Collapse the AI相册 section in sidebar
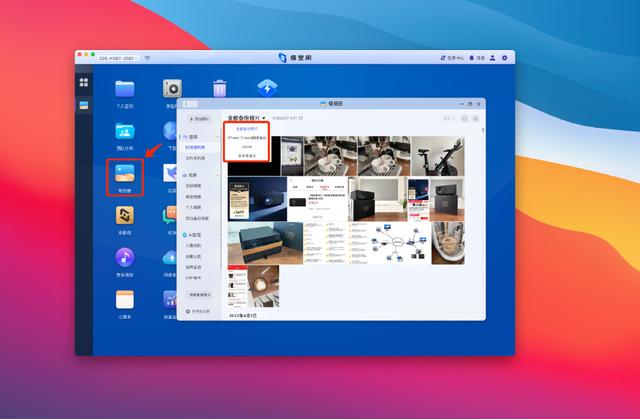Image resolution: width=640 pixels, height=419 pixels. click(218, 235)
